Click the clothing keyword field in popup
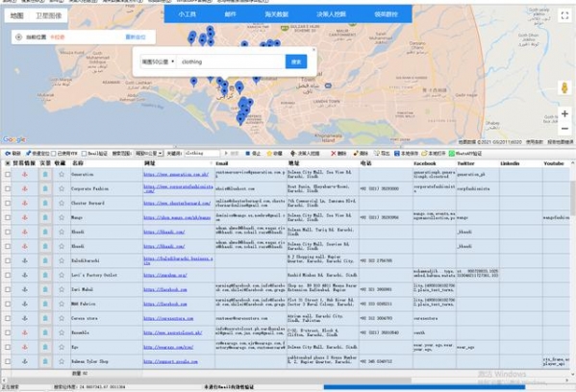 click(231, 61)
